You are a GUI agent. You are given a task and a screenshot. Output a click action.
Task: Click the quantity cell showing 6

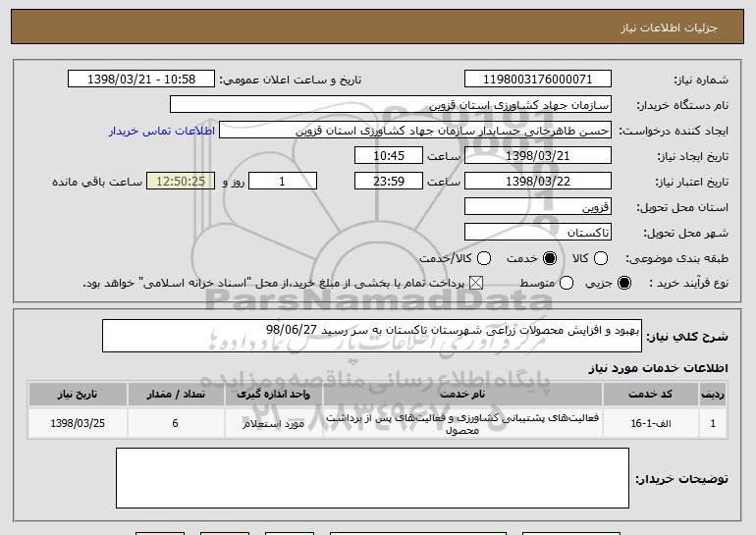(176, 423)
